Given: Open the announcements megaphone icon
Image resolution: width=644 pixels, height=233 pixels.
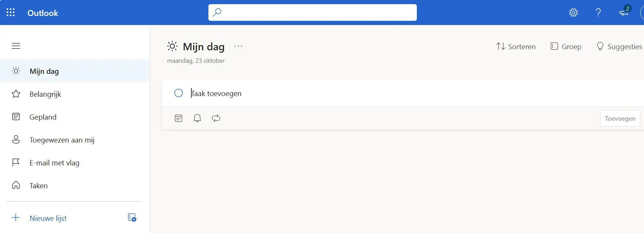Looking at the screenshot, I should (x=624, y=13).
